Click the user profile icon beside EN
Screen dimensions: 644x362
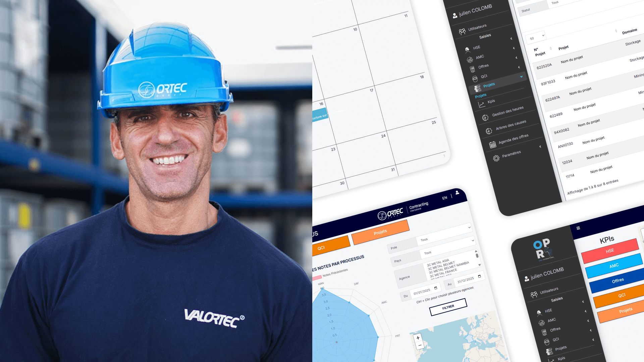pos(457,192)
